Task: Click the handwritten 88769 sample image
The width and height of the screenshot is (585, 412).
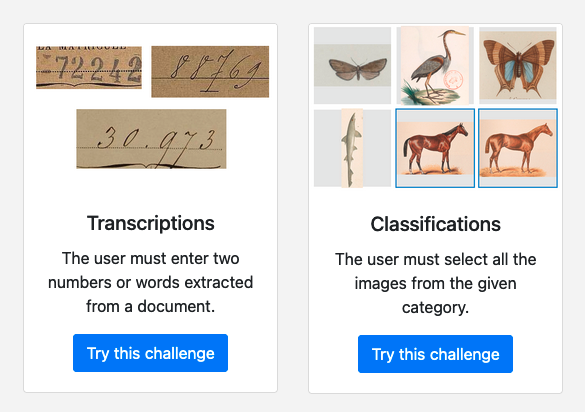Action: pos(210,72)
